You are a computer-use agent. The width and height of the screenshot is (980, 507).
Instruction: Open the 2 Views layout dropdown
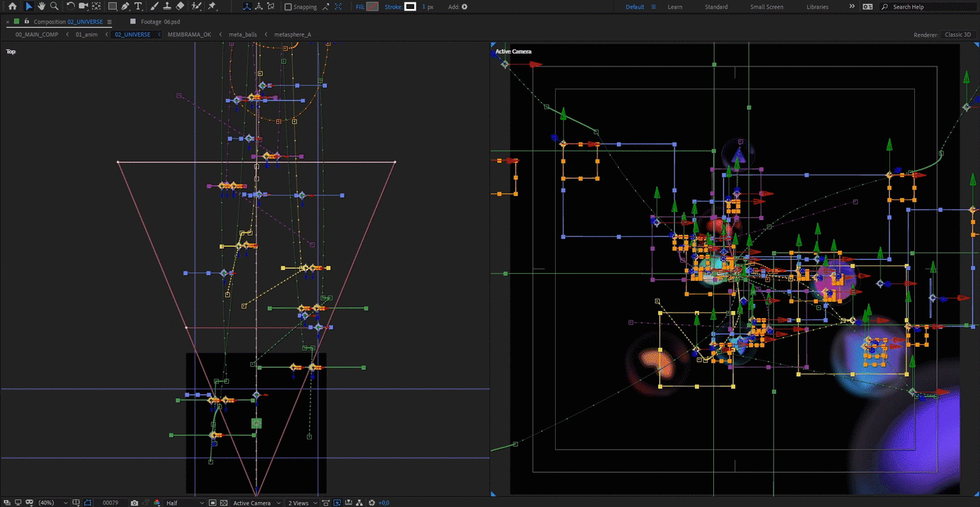coord(302,503)
